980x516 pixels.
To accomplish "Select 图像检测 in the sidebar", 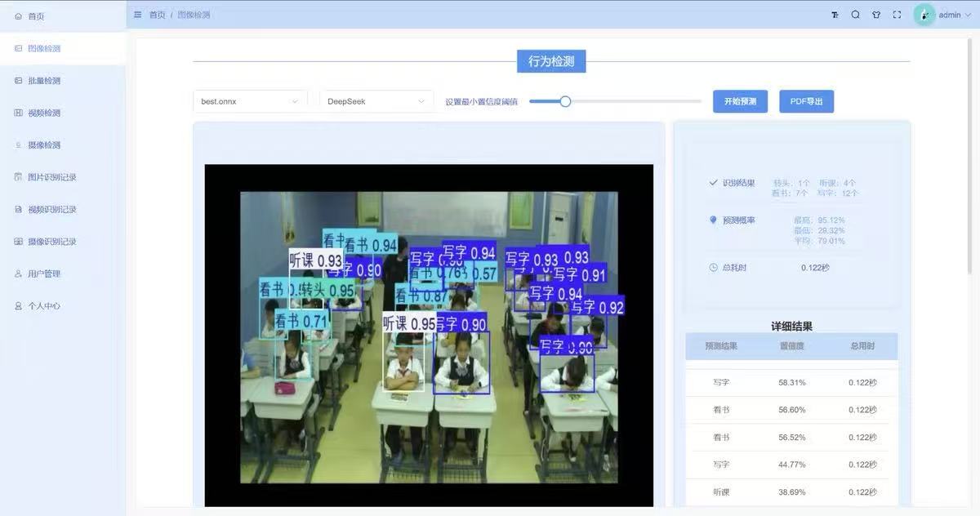I will click(63, 48).
